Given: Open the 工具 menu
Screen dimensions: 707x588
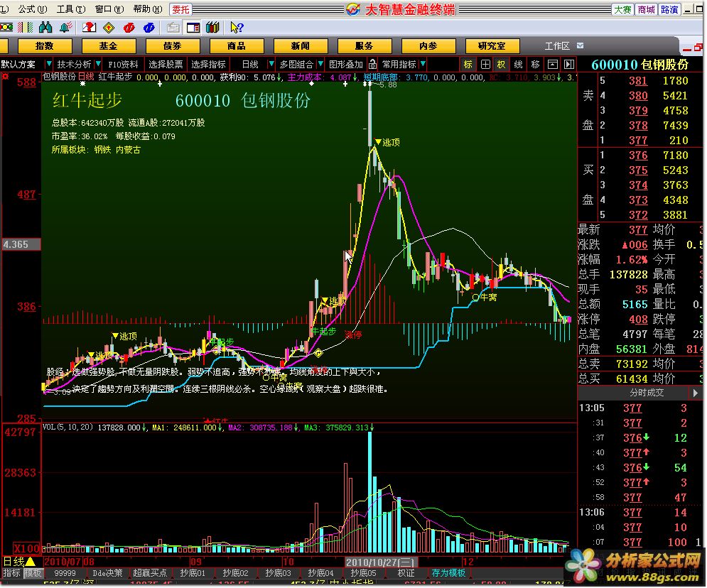Looking at the screenshot, I should click(x=71, y=9).
